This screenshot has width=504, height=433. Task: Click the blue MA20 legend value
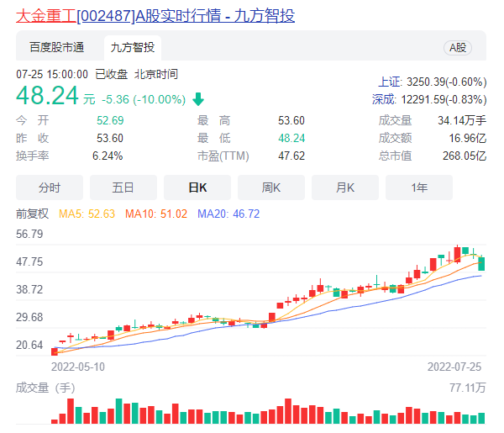[228, 214]
